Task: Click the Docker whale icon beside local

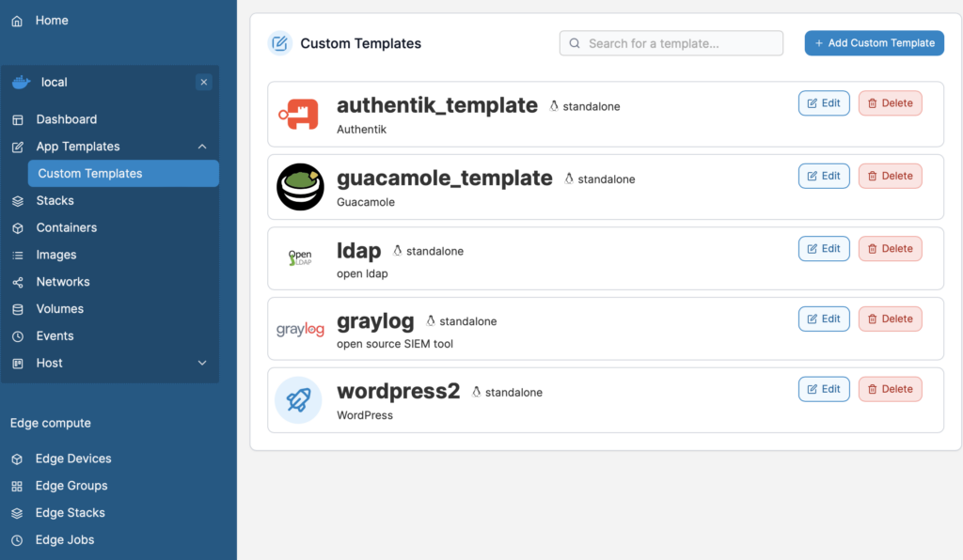Action: tap(22, 82)
